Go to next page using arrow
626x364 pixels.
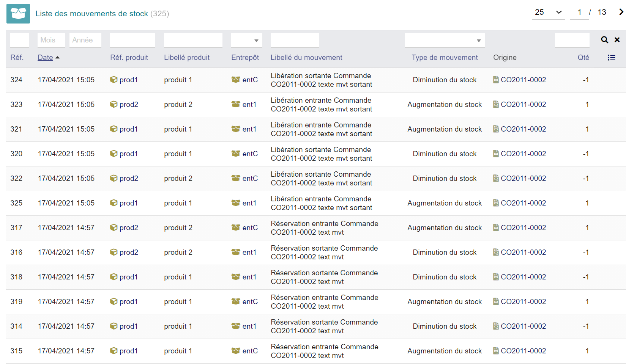tap(621, 12)
